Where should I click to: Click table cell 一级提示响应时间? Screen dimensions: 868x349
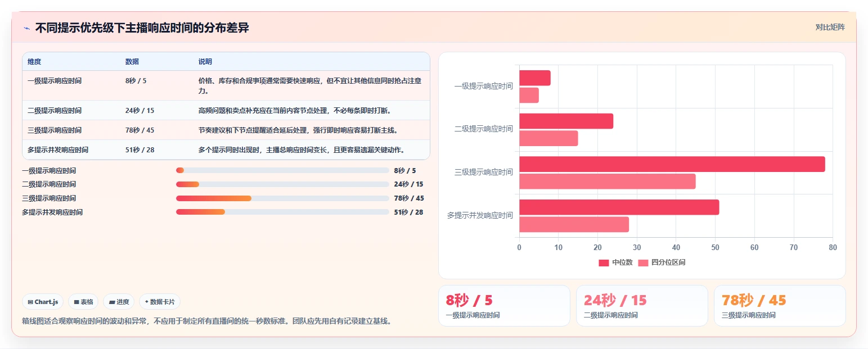55,81
